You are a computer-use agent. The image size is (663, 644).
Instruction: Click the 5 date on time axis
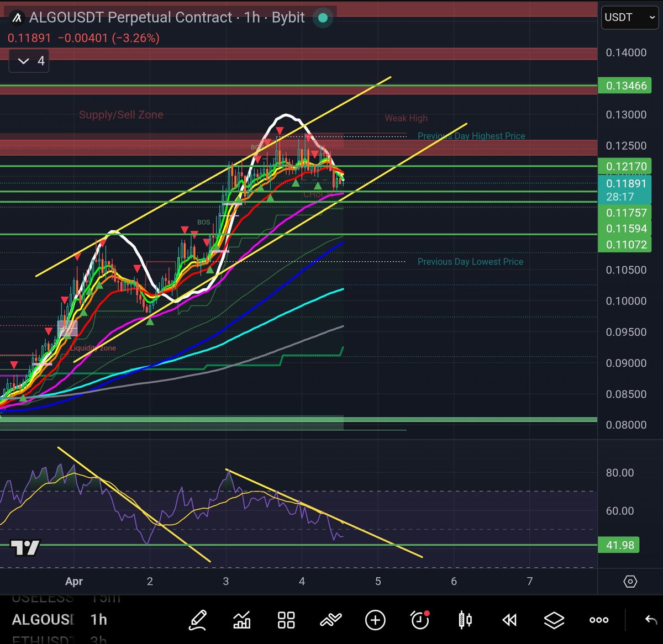(378, 582)
